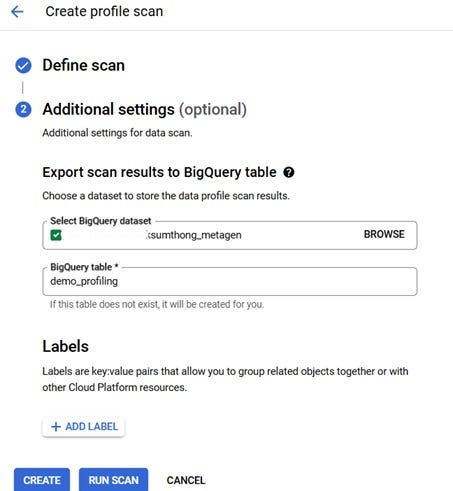Open help icon beside Export scan results

click(289, 172)
